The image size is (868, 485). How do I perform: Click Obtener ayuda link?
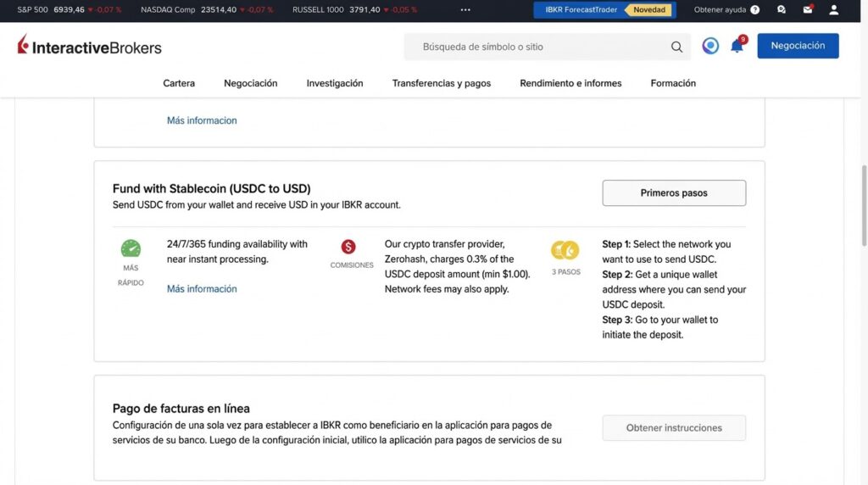point(720,10)
